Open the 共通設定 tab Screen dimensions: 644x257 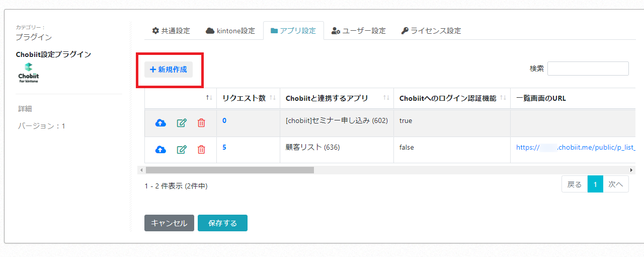pyautogui.click(x=171, y=31)
